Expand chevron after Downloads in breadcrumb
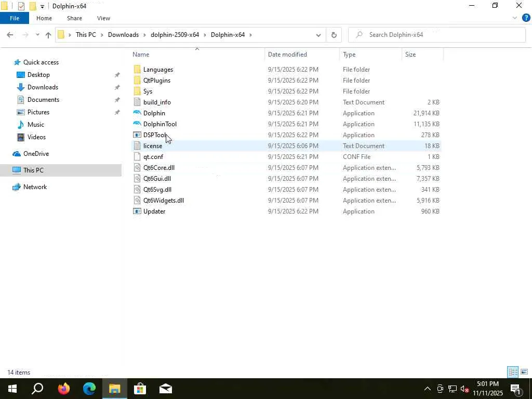 click(x=144, y=35)
